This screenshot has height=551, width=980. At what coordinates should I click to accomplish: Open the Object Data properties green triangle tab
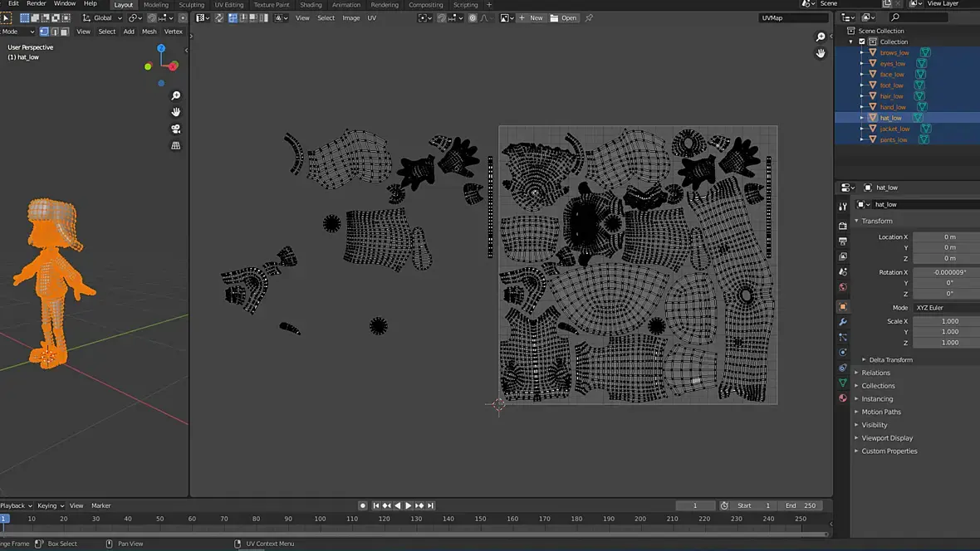point(843,383)
